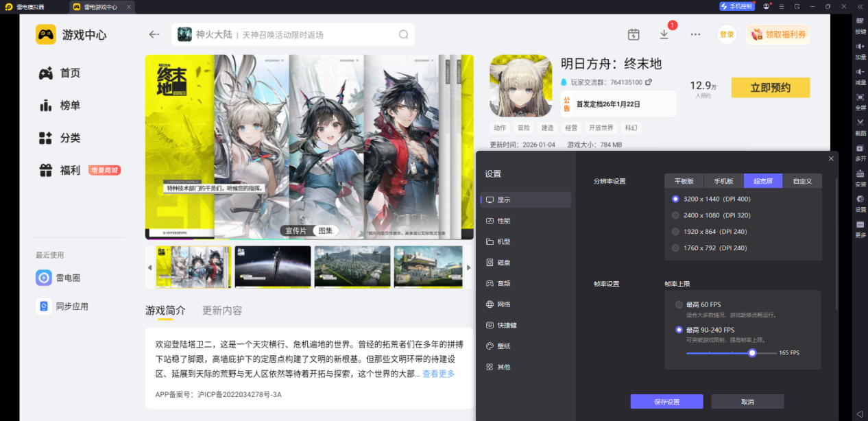Click the download manager icon
Viewport: 868px width, 421px height.
(x=664, y=34)
